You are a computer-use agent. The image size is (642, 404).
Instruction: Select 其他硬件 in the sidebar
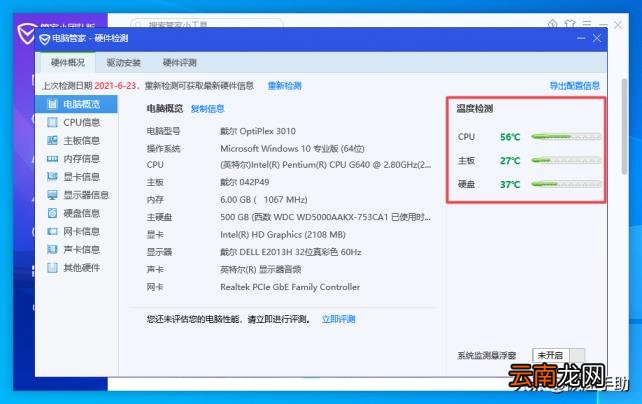click(76, 268)
